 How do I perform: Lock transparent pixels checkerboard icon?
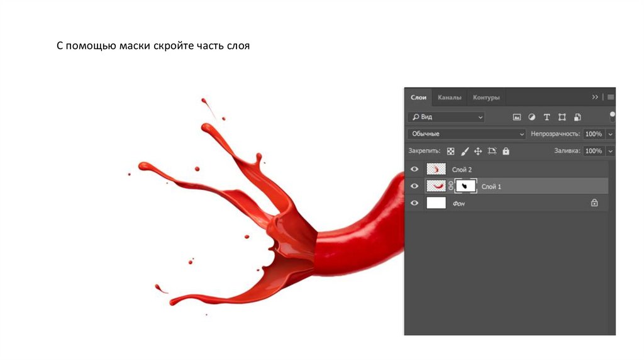point(450,151)
